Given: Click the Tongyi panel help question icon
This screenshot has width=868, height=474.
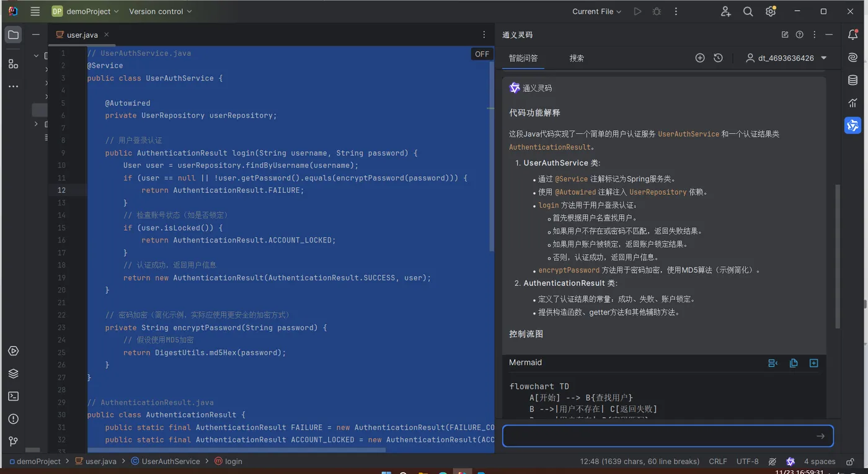Looking at the screenshot, I should point(800,35).
